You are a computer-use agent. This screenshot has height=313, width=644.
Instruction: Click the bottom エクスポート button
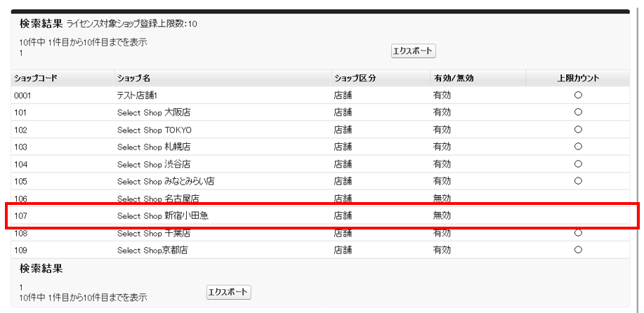point(228,292)
